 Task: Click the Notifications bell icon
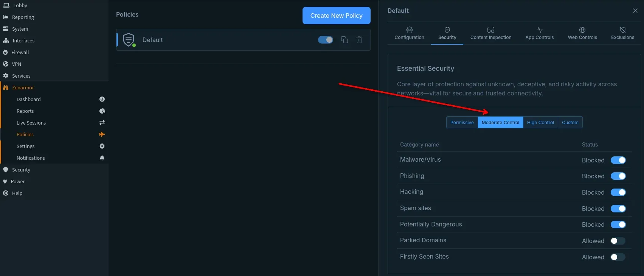click(x=102, y=158)
